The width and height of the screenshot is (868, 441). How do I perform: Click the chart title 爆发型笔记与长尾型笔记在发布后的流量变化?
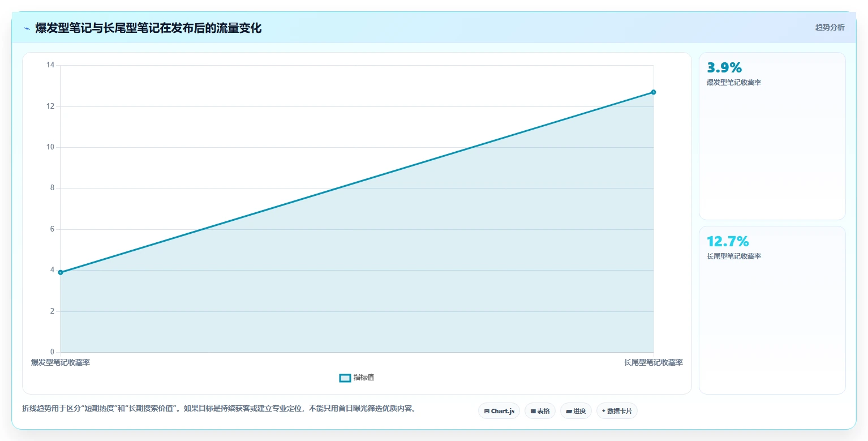click(148, 28)
